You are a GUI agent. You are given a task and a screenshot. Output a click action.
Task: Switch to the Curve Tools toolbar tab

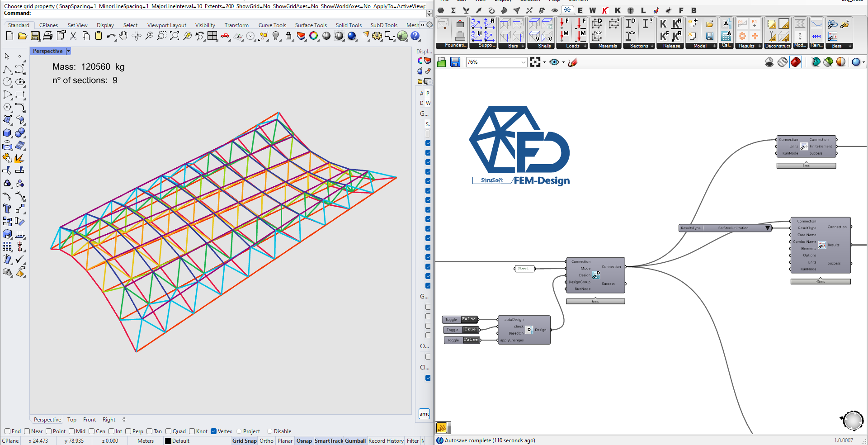[272, 25]
